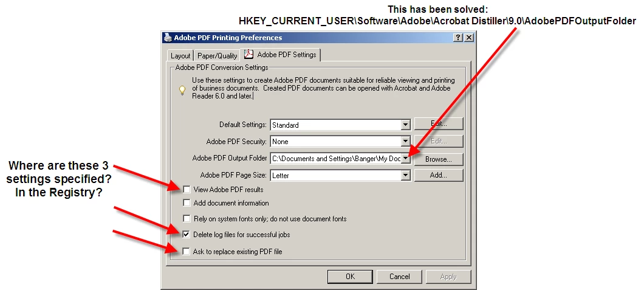Click the dialog title 'Adobe PDF Printing Preferences'
This screenshot has height=290, width=644.
point(228,37)
